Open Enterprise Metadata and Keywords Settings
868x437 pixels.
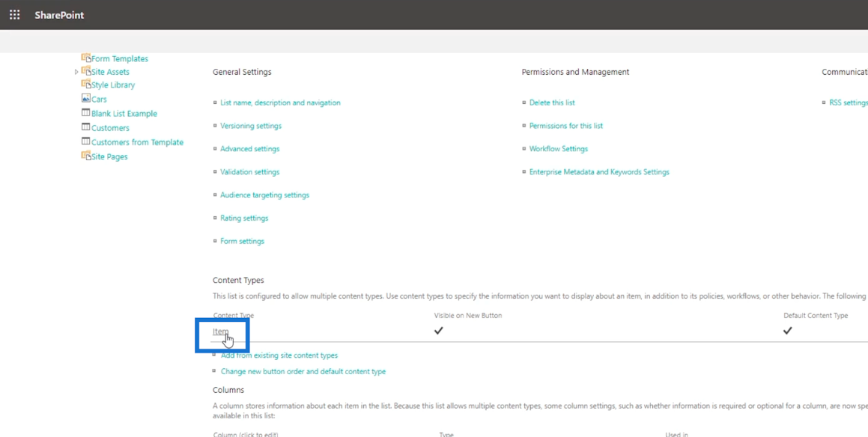pos(599,173)
